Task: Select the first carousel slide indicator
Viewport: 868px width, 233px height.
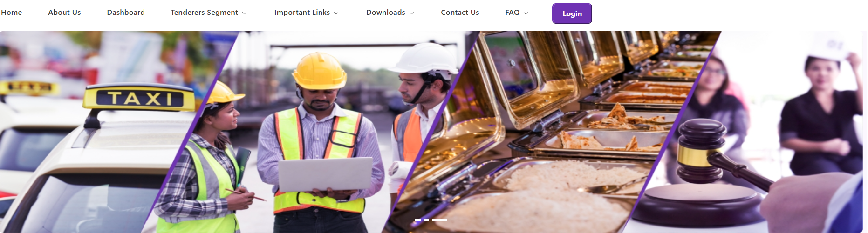Action: (418, 220)
